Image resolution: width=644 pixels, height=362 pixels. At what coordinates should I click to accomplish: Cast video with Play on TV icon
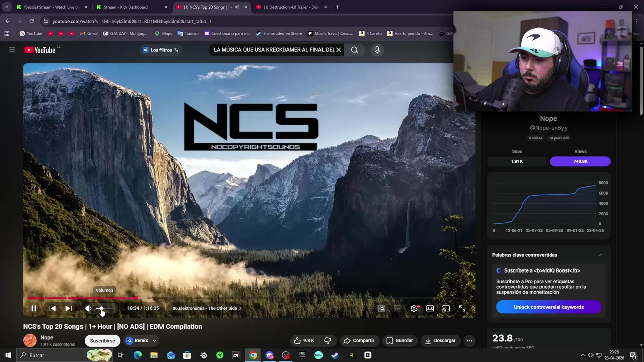[446, 308]
